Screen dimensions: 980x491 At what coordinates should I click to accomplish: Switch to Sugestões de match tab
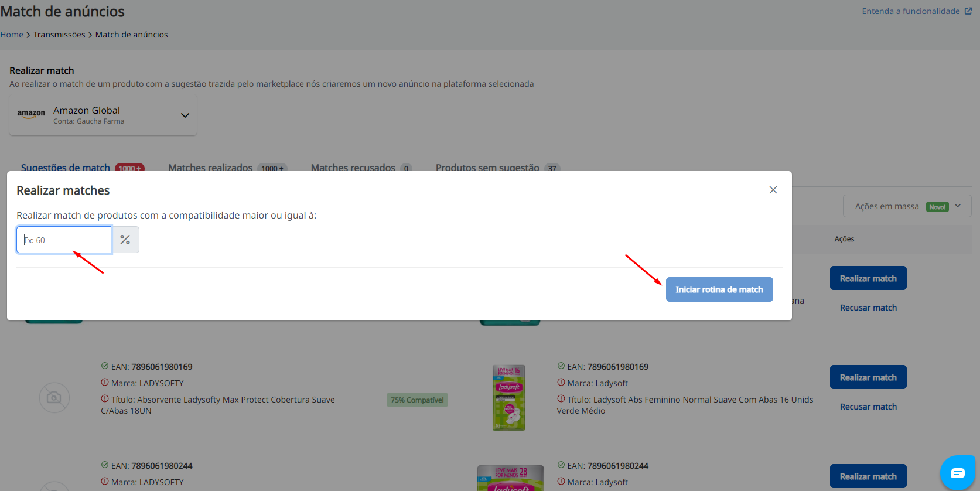point(66,168)
